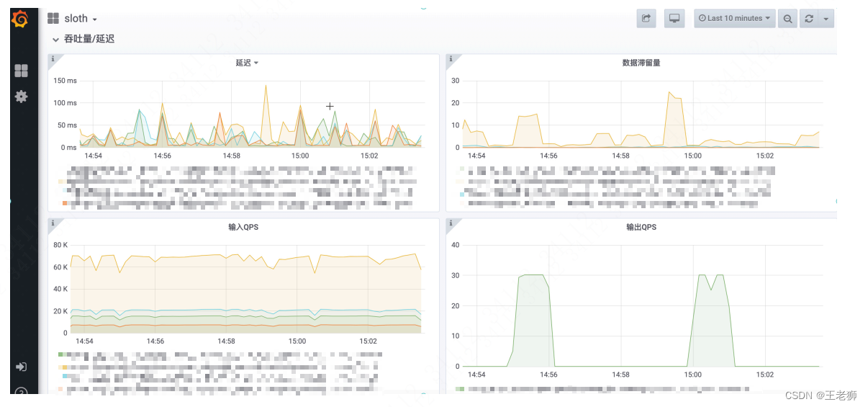Open the Last 10 minutes time picker
The image size is (868, 407).
(x=735, y=19)
